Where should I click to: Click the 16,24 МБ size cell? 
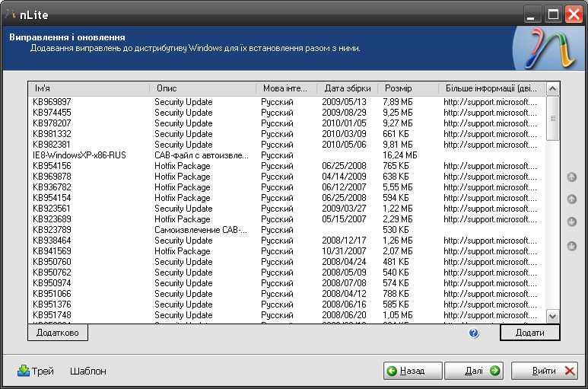point(400,155)
